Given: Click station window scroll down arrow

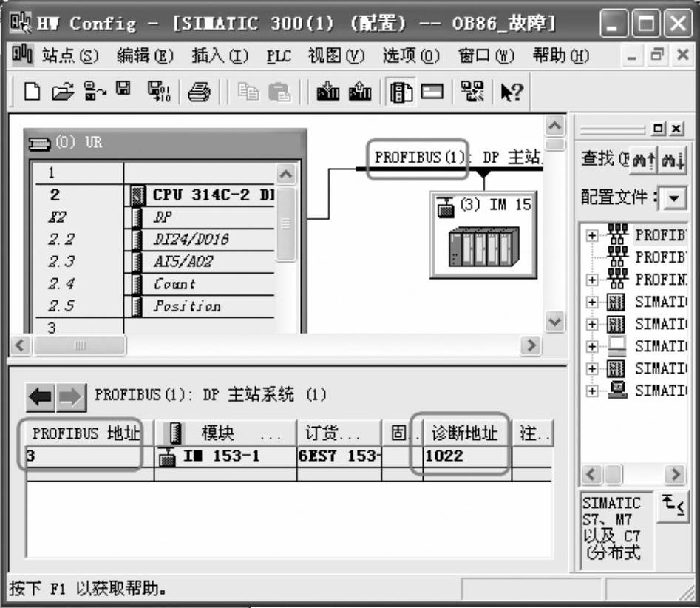Looking at the screenshot, I should pyautogui.click(x=555, y=322).
